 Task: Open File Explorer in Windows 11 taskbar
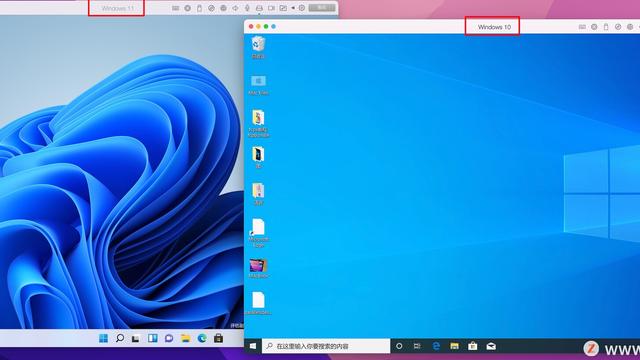click(185, 338)
